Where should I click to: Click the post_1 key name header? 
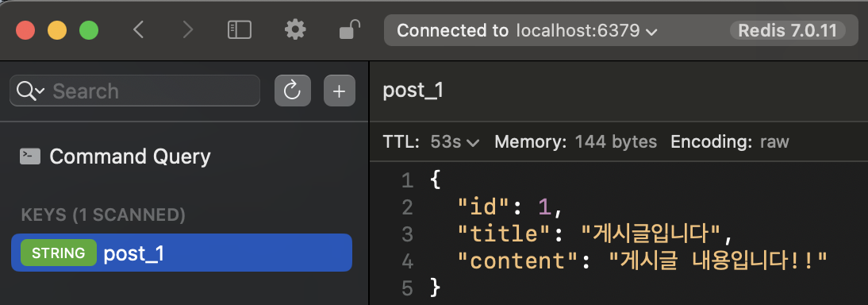point(413,91)
